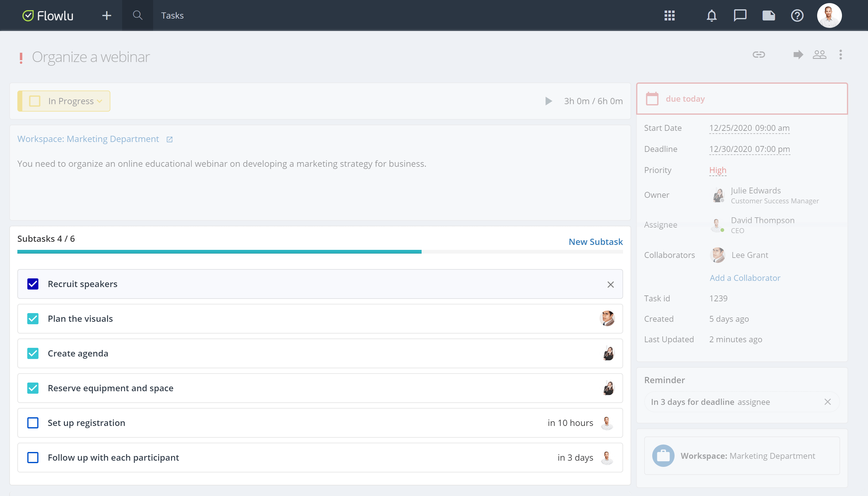This screenshot has height=496, width=868.
Task: Change the High priority value
Action: pyautogui.click(x=717, y=170)
